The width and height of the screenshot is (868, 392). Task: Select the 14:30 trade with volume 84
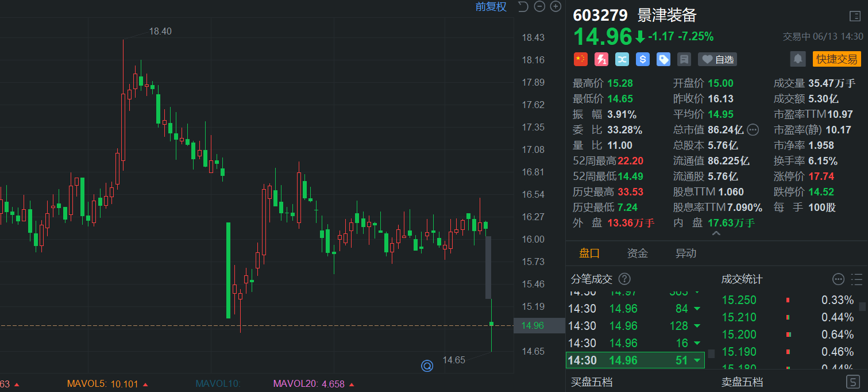pos(635,309)
